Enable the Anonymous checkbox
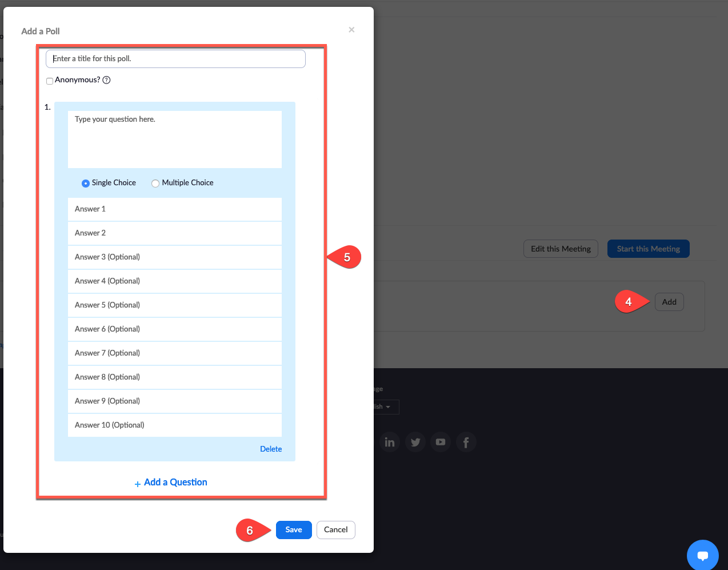The height and width of the screenshot is (570, 728). coord(50,81)
